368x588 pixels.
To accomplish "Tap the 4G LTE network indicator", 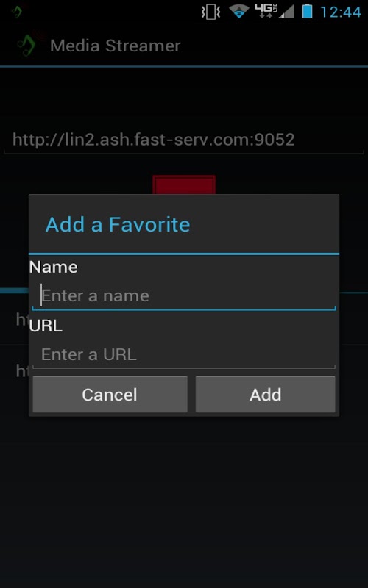I will [266, 11].
